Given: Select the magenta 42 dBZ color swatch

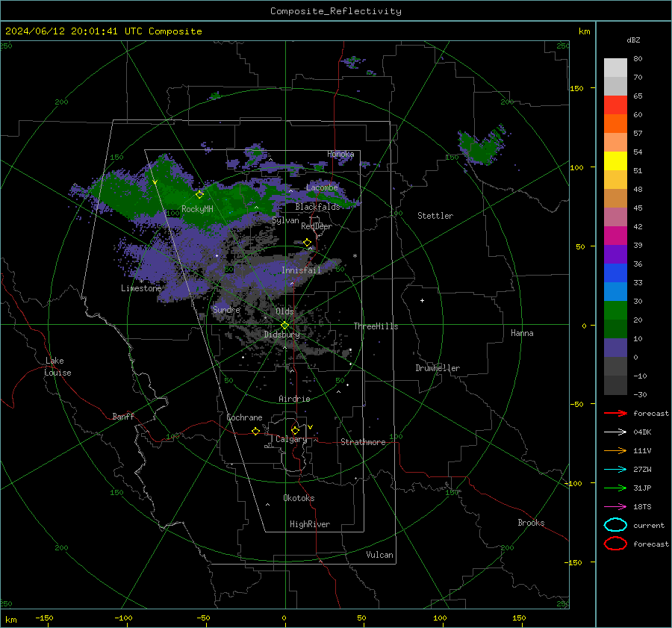Looking at the screenshot, I should tap(615, 235).
